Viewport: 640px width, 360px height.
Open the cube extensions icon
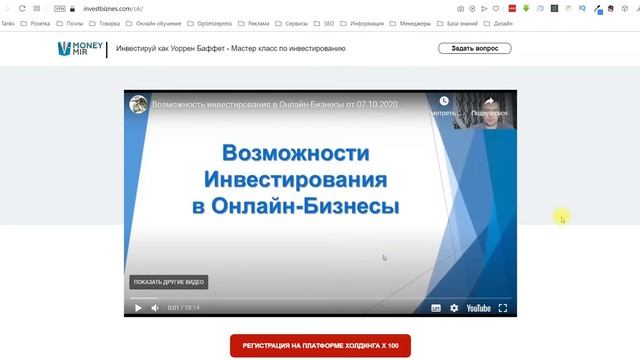[x=625, y=8]
